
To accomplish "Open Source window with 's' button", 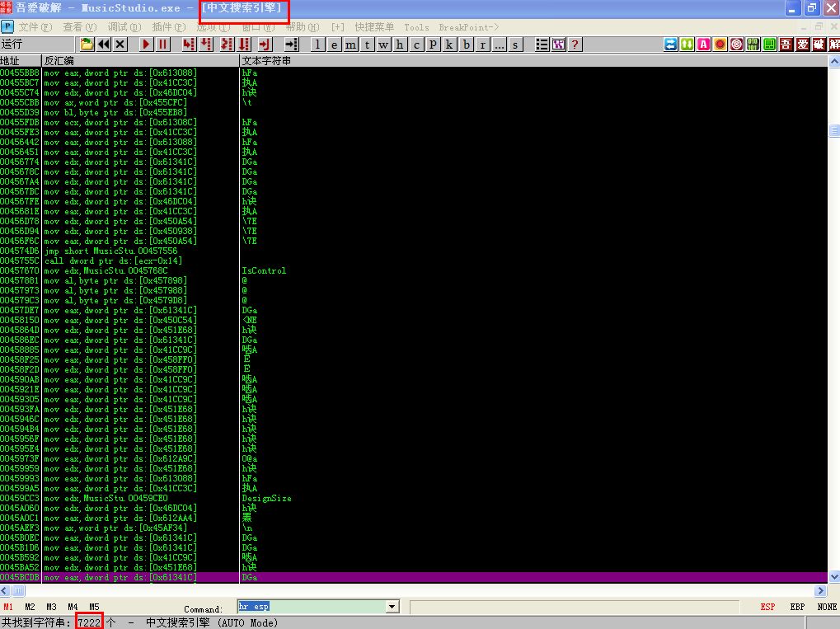I will point(515,45).
